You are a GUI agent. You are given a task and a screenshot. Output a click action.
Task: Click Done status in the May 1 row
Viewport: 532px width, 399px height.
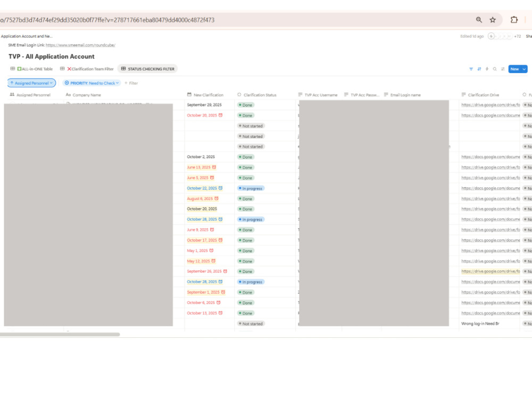point(246,251)
